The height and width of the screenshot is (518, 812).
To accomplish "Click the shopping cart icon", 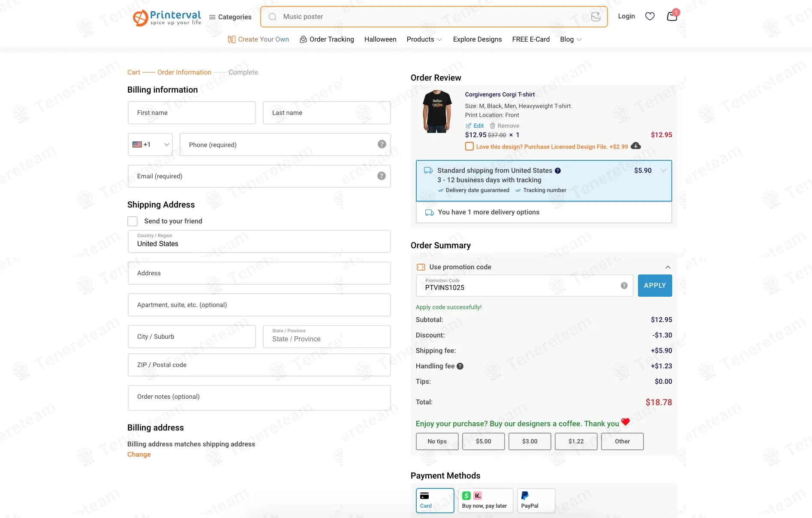I will pyautogui.click(x=672, y=16).
